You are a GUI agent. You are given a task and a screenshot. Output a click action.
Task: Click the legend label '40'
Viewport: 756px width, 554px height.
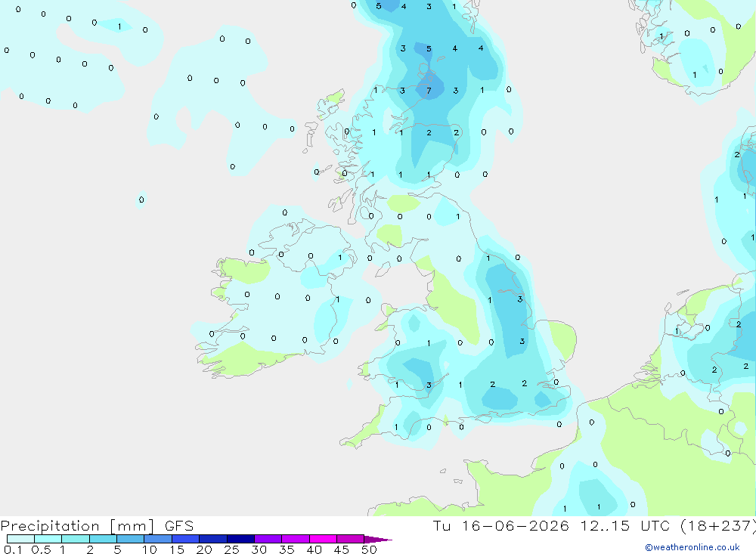pos(314,549)
